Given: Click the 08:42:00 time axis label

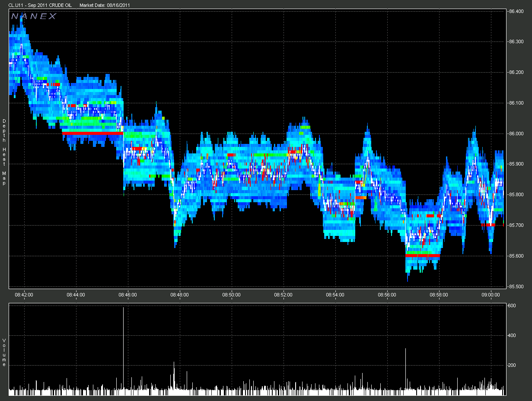Looking at the screenshot, I should point(24,295).
